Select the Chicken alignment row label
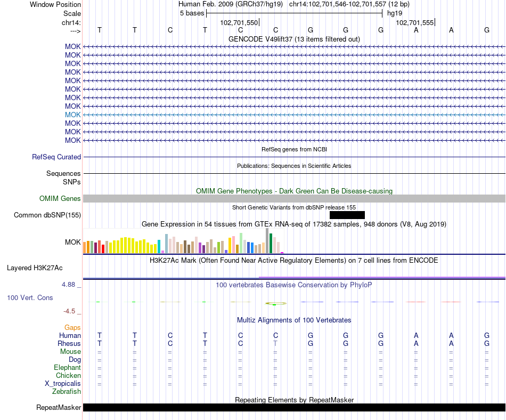506x420 pixels. click(x=68, y=375)
